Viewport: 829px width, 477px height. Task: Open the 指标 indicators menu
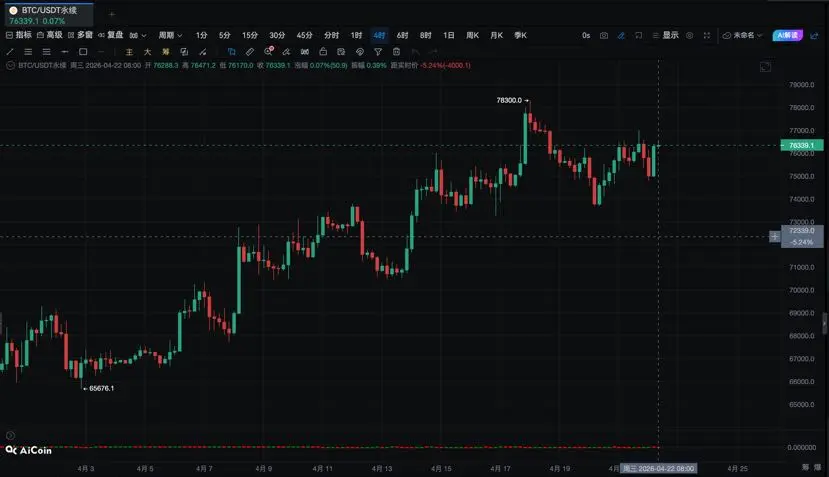point(19,35)
